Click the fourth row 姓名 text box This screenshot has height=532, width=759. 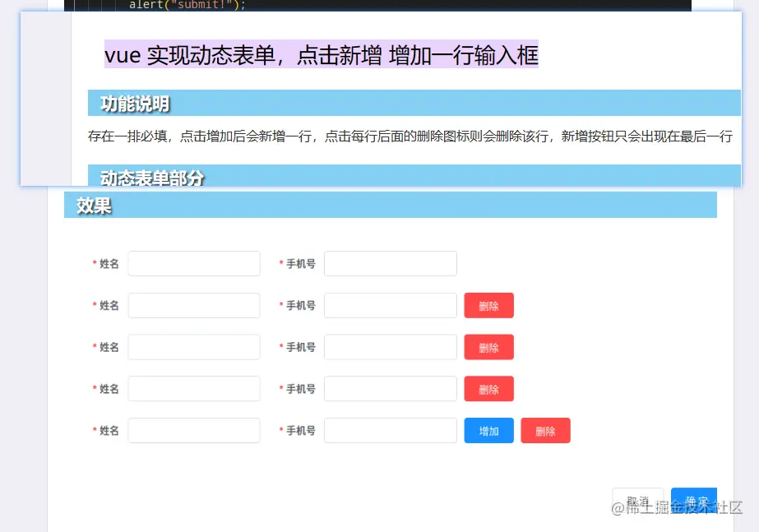[x=194, y=388]
